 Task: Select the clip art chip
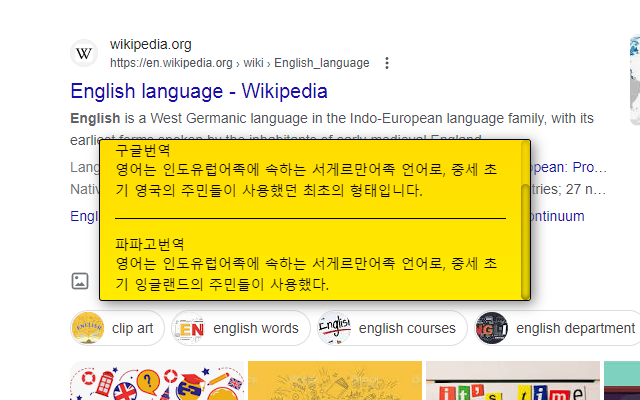click(118, 328)
